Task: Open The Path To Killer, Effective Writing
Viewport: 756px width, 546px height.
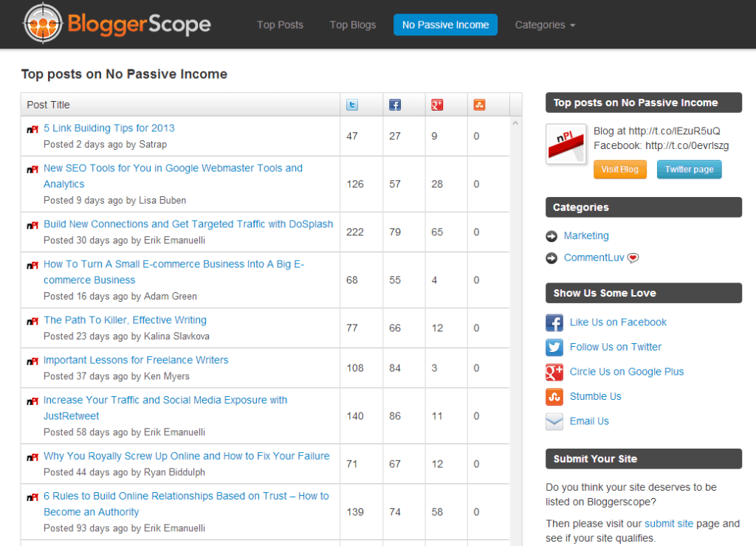Action: 125,320
